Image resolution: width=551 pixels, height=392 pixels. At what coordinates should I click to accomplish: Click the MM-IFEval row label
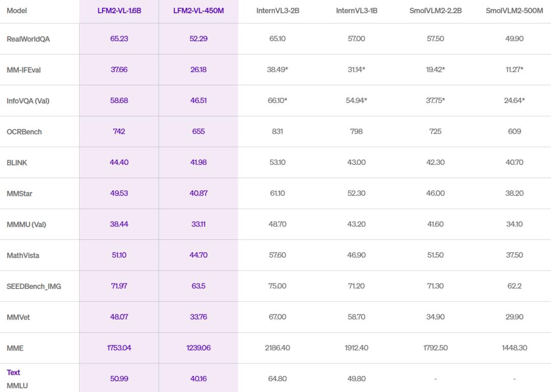(x=23, y=70)
